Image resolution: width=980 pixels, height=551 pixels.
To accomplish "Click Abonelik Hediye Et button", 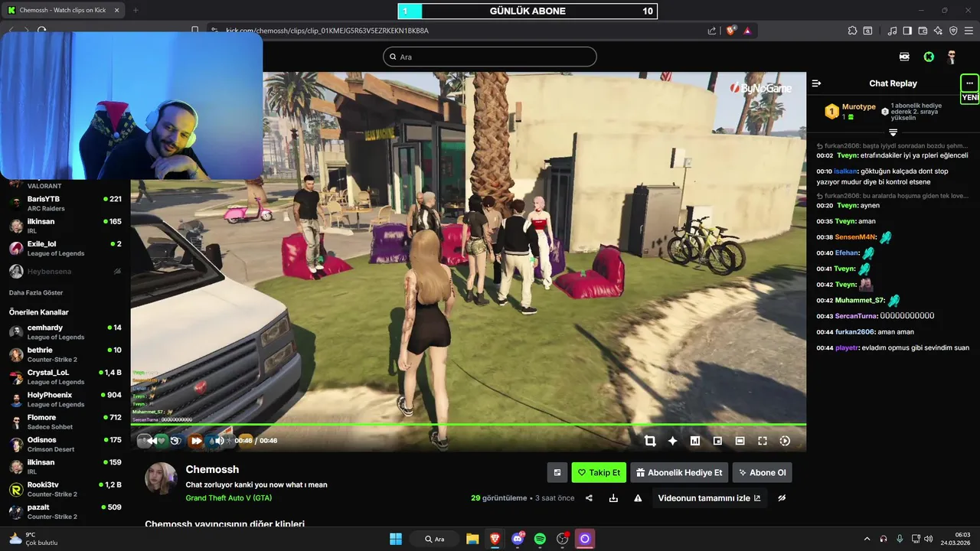I will click(x=679, y=472).
